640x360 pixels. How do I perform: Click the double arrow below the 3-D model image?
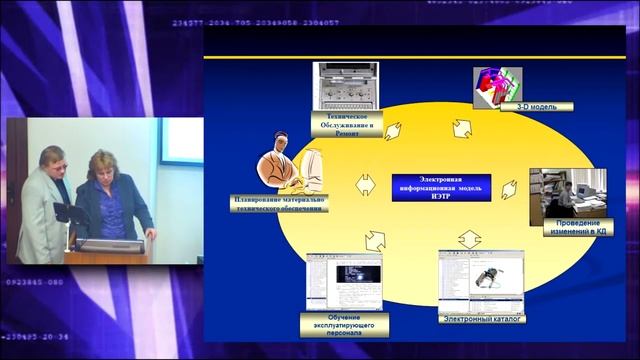click(x=462, y=129)
